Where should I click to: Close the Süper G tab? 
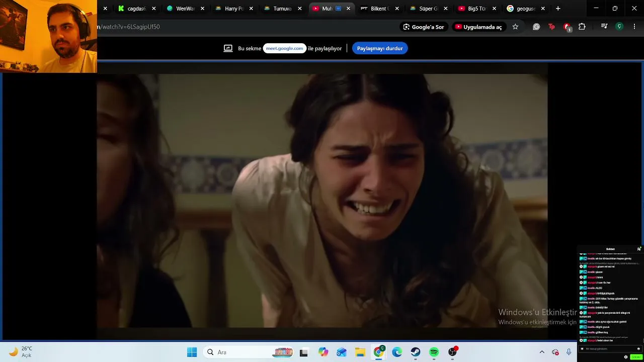click(x=445, y=9)
